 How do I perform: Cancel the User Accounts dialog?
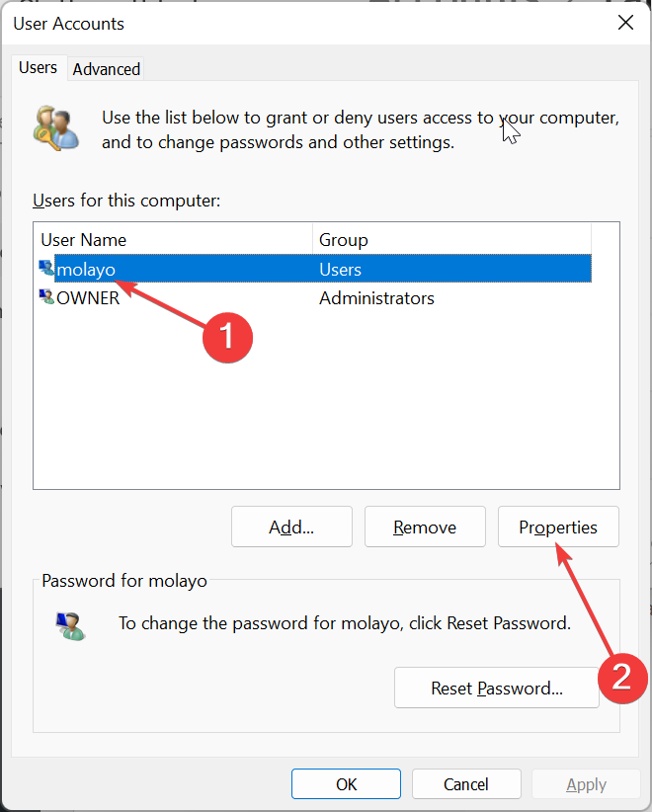[466, 784]
